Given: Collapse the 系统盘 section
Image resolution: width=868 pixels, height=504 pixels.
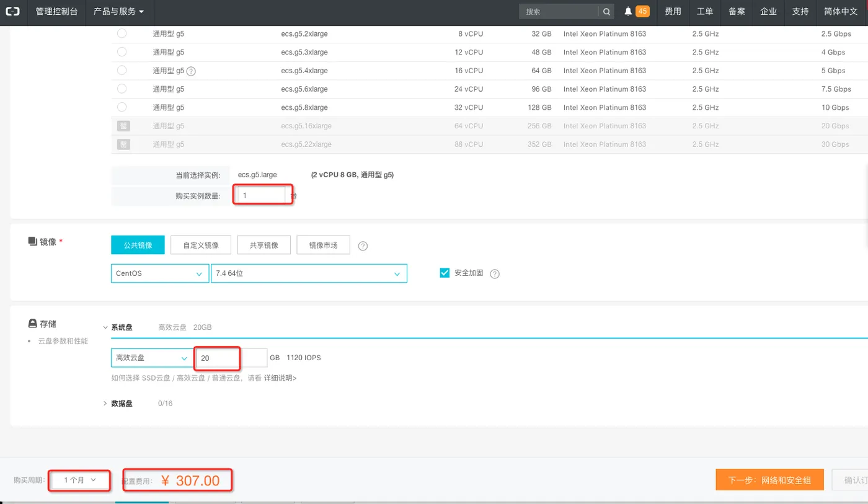Looking at the screenshot, I should tap(105, 327).
